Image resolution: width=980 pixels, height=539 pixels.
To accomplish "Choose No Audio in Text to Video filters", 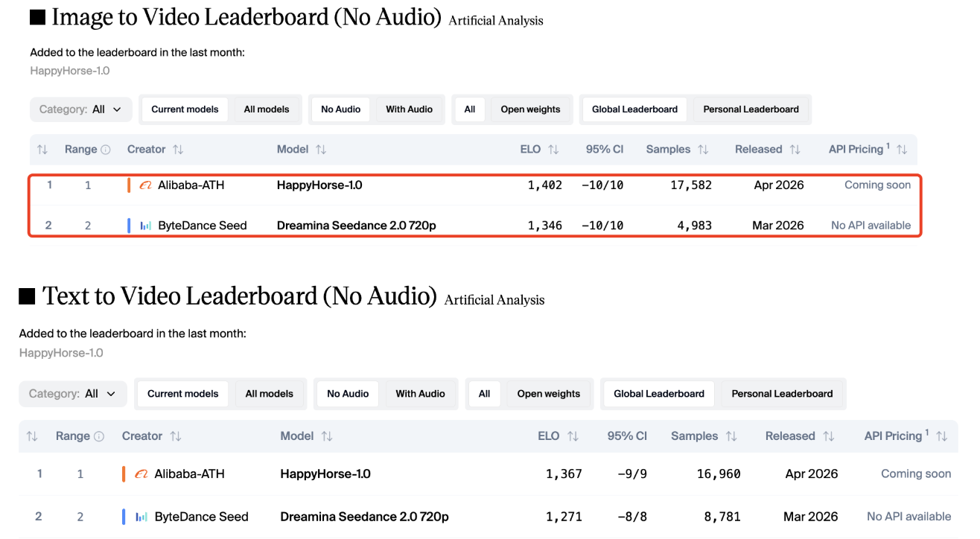I will [348, 394].
